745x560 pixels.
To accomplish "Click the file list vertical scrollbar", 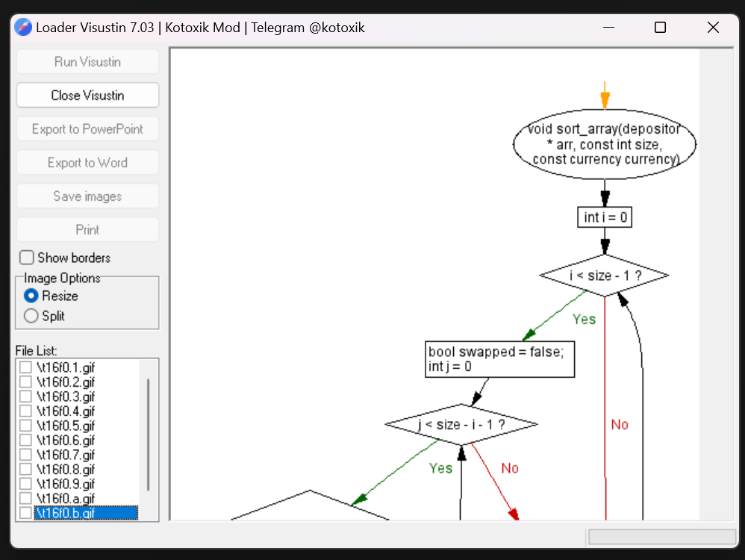I will click(148, 433).
